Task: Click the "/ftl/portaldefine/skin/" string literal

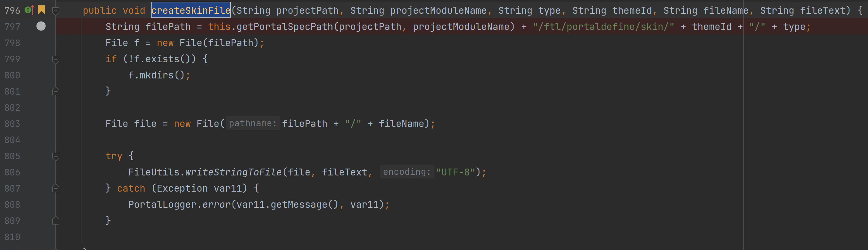Action: pos(603,27)
